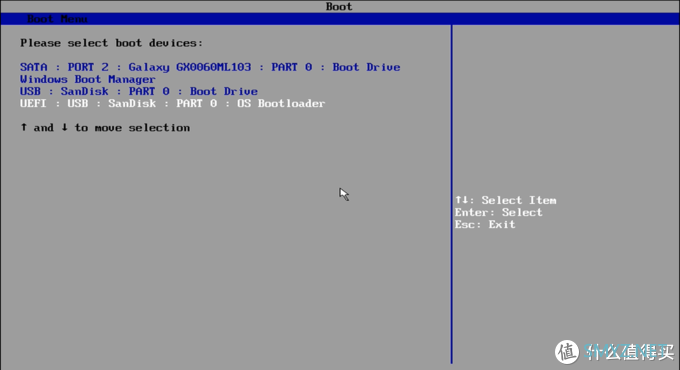The width and height of the screenshot is (680, 370).
Task: Choose Windows Boot Manager boot entry
Action: click(x=88, y=79)
